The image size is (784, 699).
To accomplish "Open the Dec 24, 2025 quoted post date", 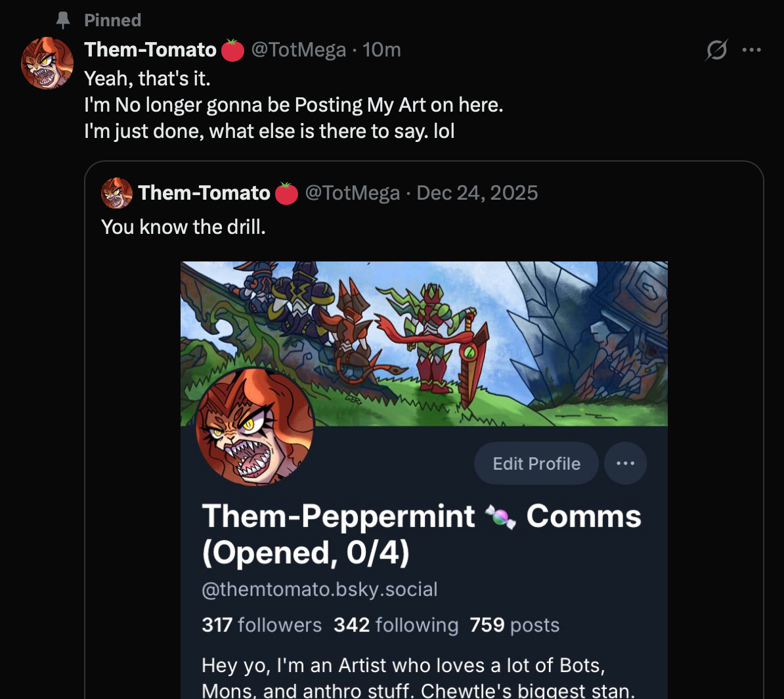I will 477,193.
